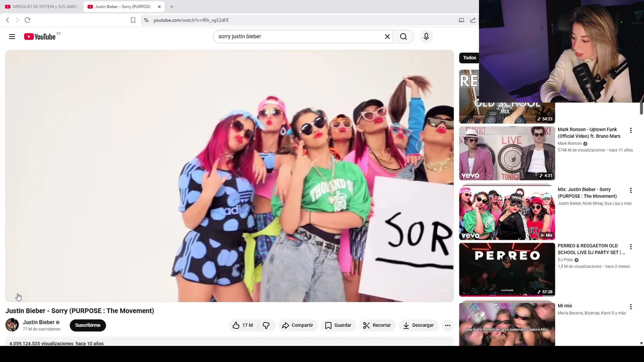
Task: Click the page scrollbar down arrow
Action: pyautogui.click(x=641, y=343)
